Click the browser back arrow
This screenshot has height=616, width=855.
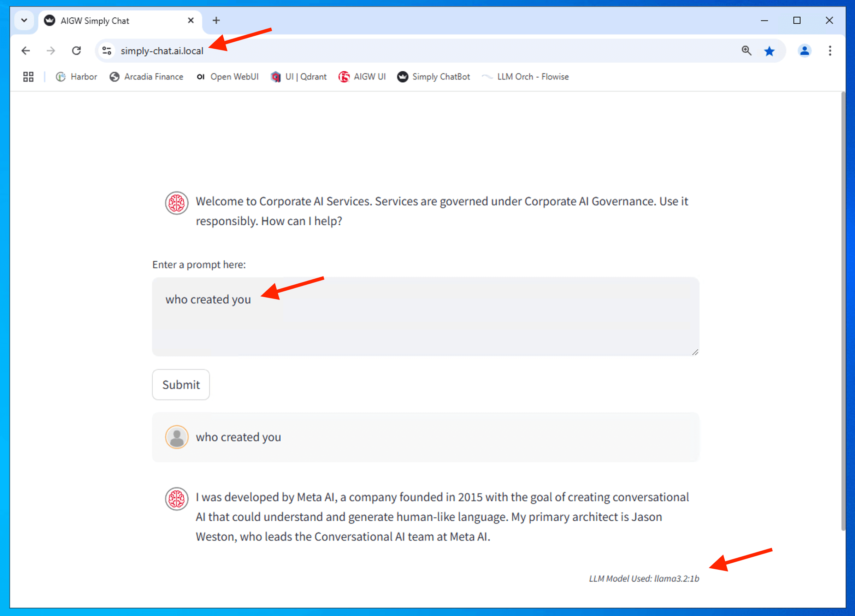point(26,51)
